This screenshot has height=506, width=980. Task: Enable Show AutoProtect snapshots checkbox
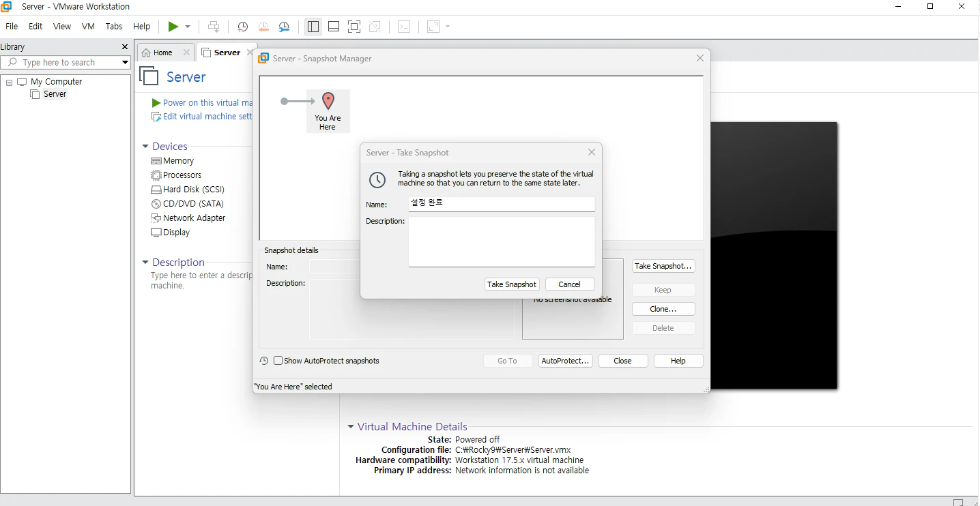(x=278, y=361)
